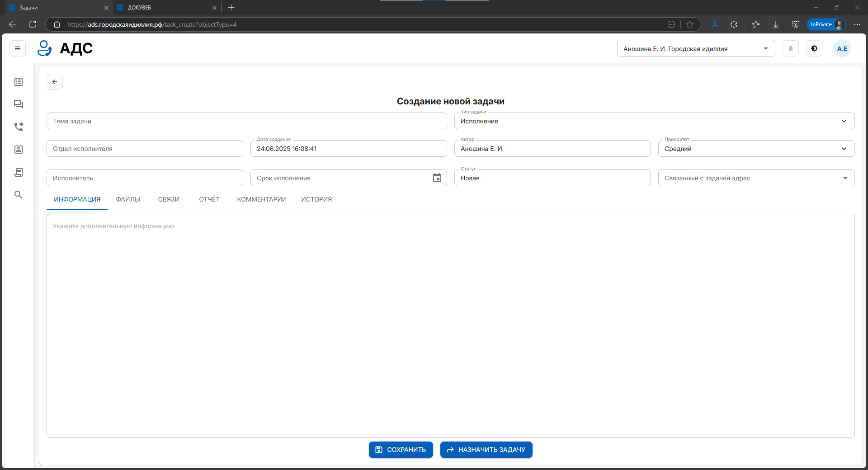Screen dimensions: 868x470
Task: Open the tasks list sidebar icon
Action: (x=19, y=82)
